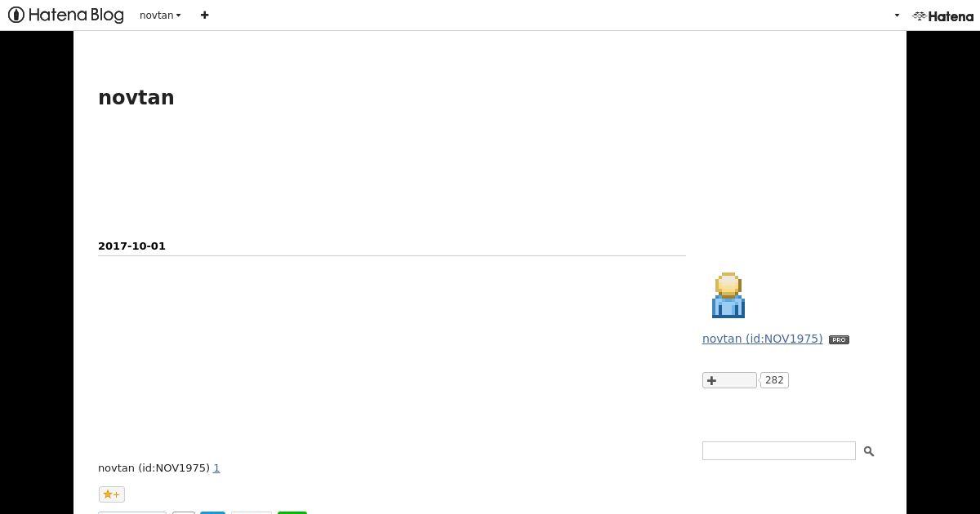Open the PRO badge next to novtan
The width and height of the screenshot is (980, 514).
(839, 339)
